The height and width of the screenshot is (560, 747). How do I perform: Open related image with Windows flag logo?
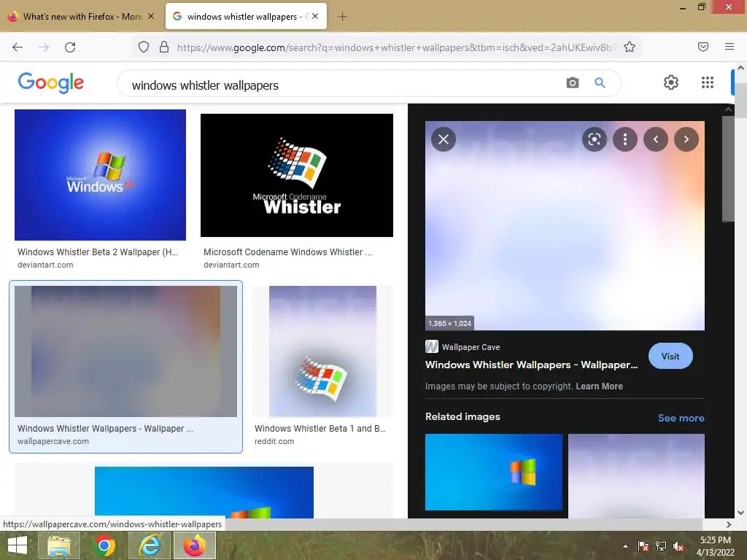[x=494, y=472]
